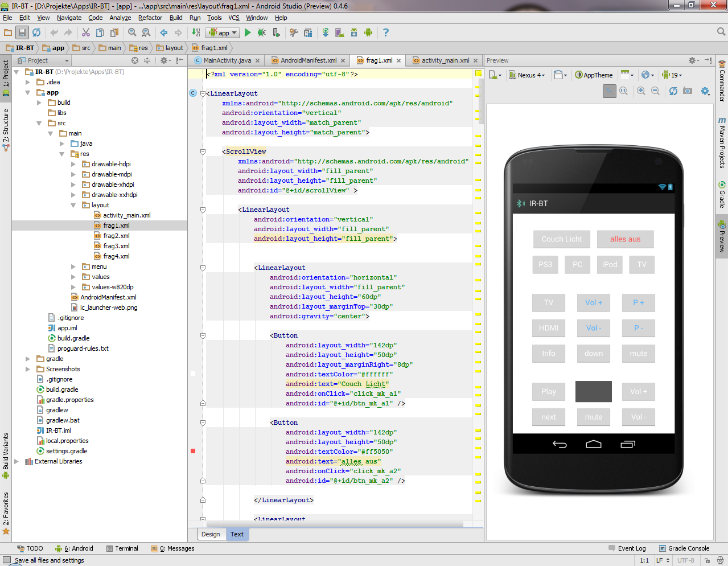Open the Gradle Console button
728x566 pixels.
click(x=684, y=548)
